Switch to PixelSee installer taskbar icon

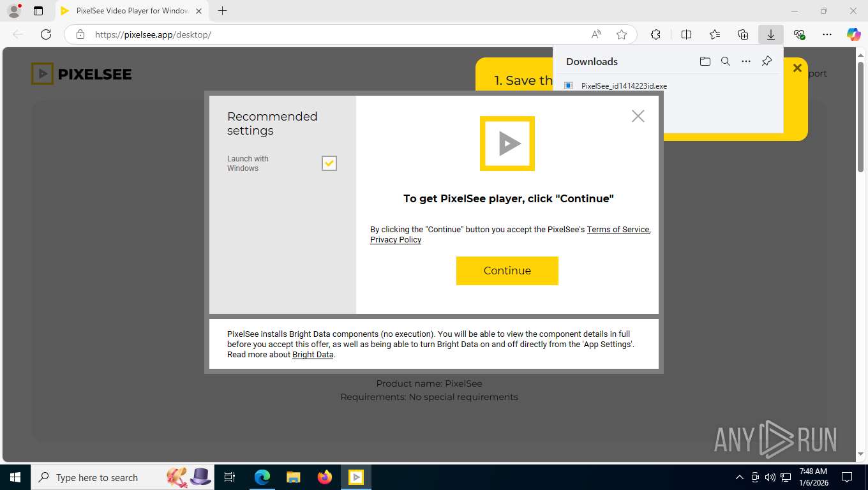click(x=356, y=477)
